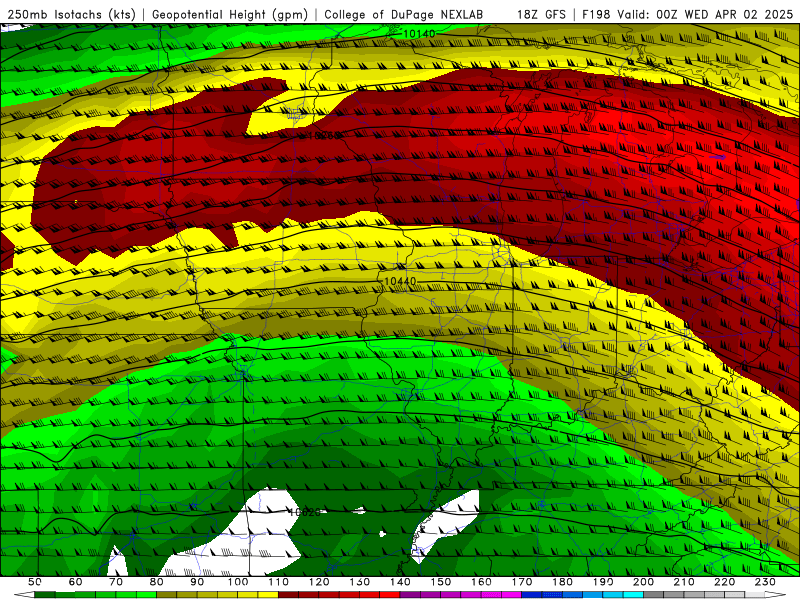Click the dark blue swatch right of 170 tick
Viewport: 800px width, 600px height.
pos(533,595)
